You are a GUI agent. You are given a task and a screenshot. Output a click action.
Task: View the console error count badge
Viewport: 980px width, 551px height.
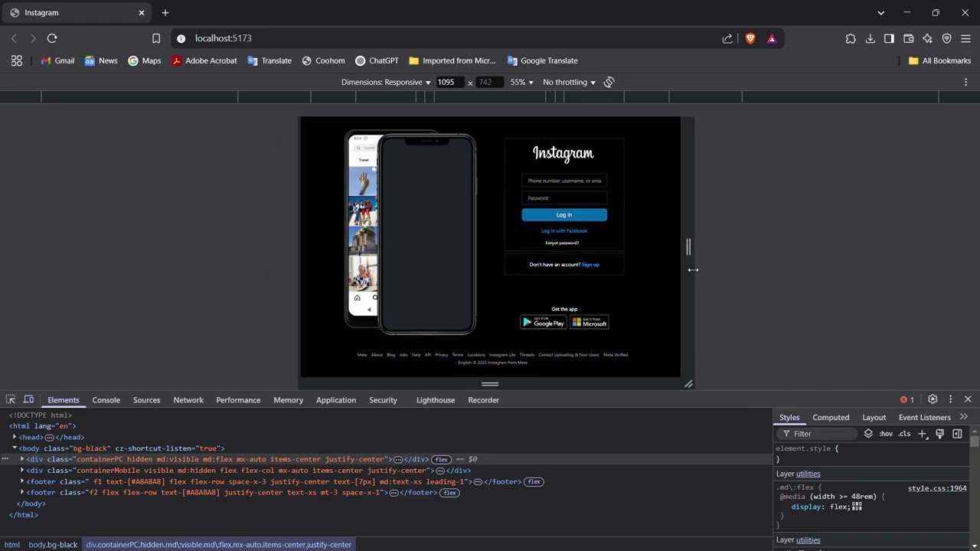click(907, 399)
